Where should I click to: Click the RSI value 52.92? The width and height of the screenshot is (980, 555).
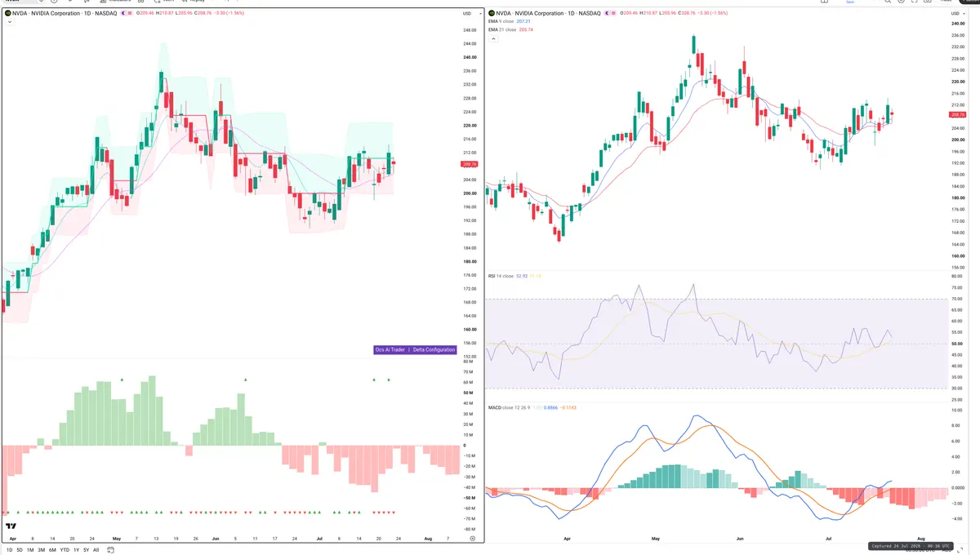point(522,276)
